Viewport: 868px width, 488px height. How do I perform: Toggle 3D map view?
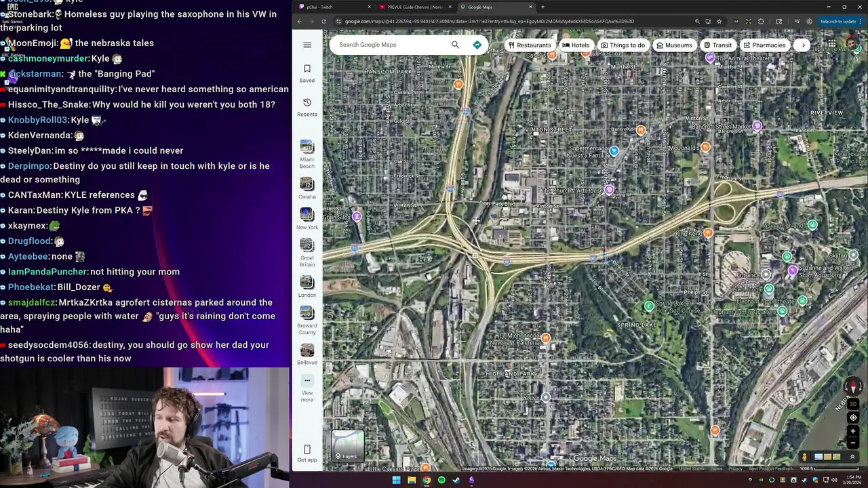point(853,403)
